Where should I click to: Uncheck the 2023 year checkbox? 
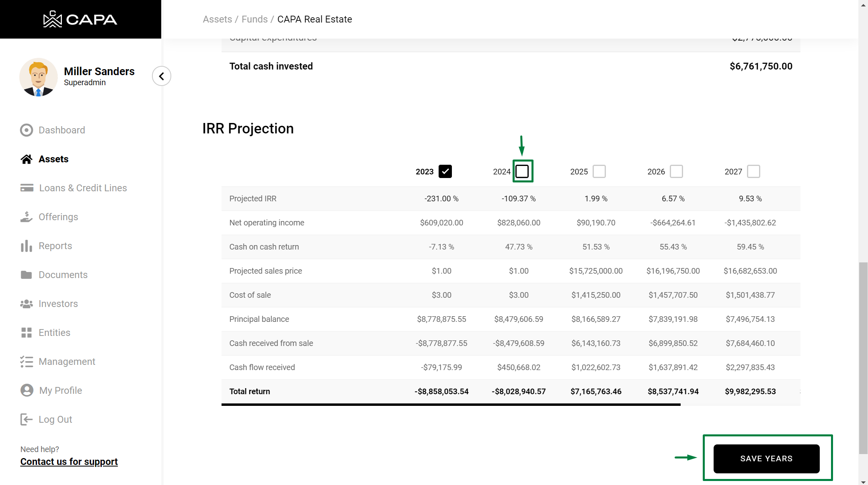click(x=445, y=172)
